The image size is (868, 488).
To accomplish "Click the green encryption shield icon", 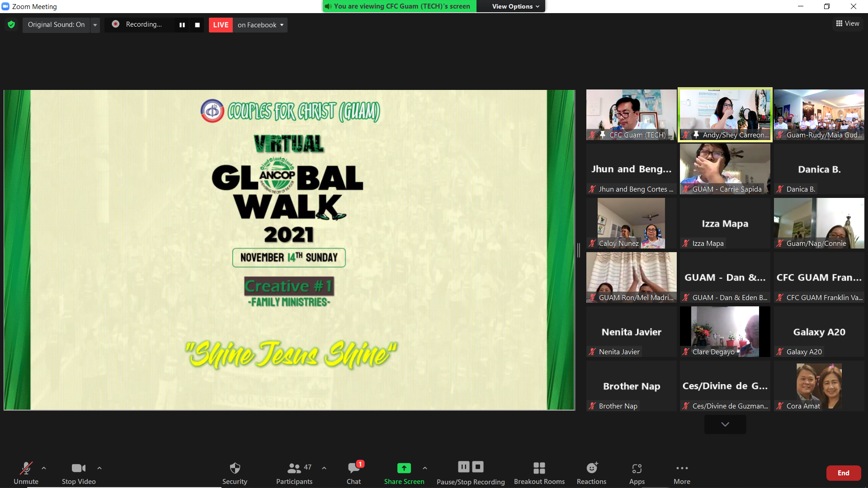I will [11, 24].
